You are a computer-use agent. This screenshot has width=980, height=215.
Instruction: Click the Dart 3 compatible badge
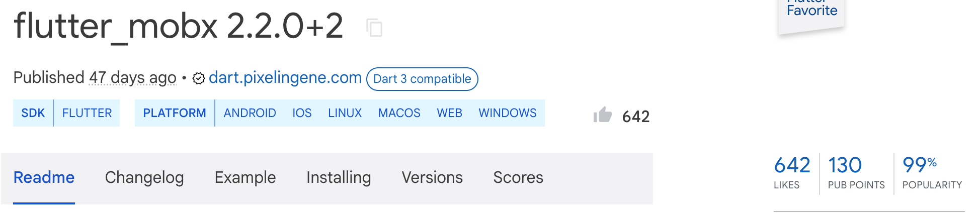tap(422, 79)
